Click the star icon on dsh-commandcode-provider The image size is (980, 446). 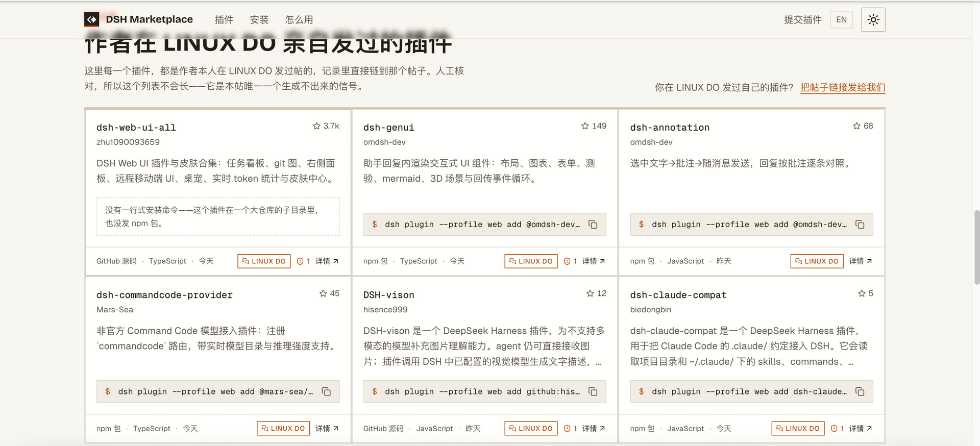[x=323, y=293]
